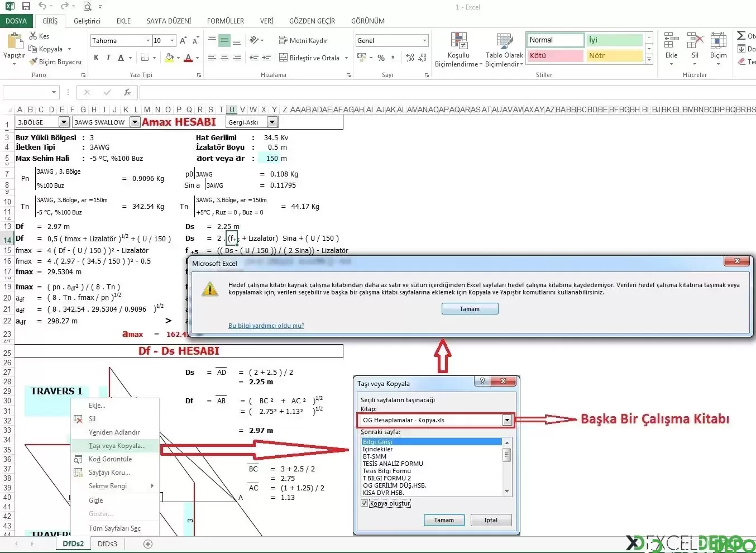Open the Name Box dropdown
The width and height of the screenshot is (756, 553).
54,92
